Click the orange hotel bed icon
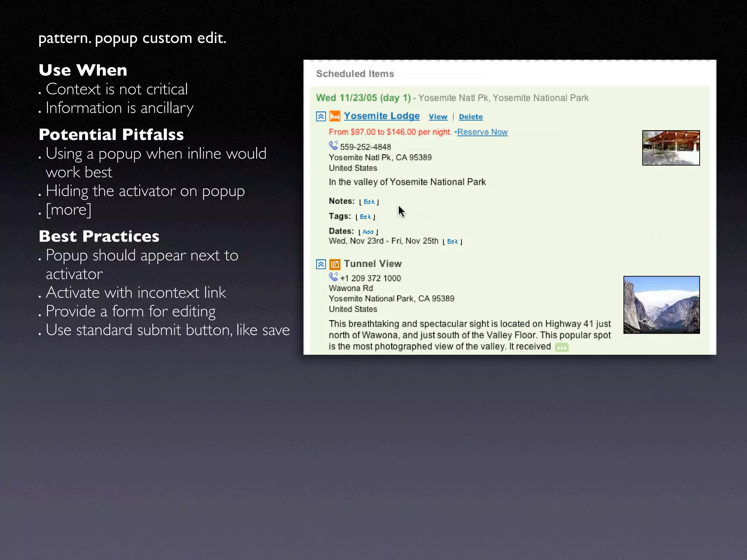Viewport: 747px width, 560px height. pyautogui.click(x=334, y=116)
